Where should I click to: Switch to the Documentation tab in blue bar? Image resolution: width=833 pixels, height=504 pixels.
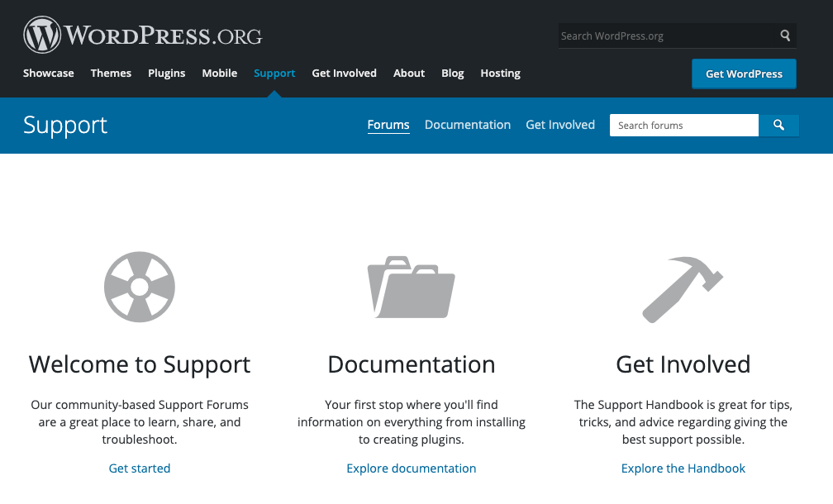(x=468, y=125)
